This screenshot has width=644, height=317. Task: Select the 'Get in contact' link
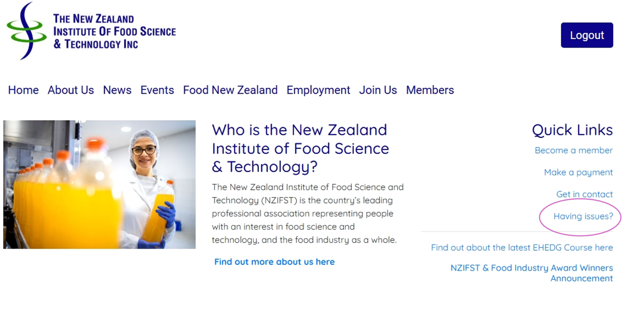point(584,194)
